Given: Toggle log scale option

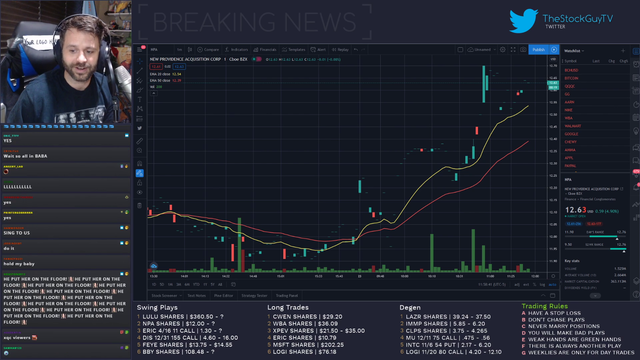Looking at the screenshot, I should [542, 284].
